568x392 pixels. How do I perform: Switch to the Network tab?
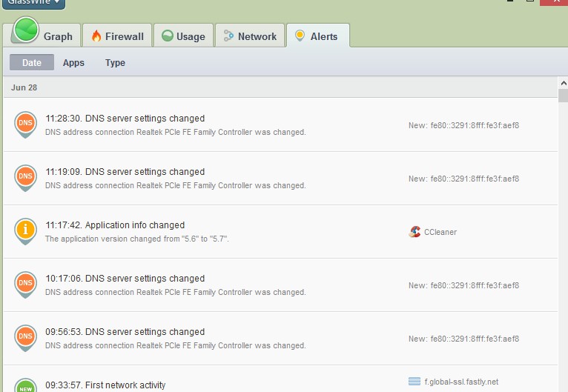coord(250,36)
